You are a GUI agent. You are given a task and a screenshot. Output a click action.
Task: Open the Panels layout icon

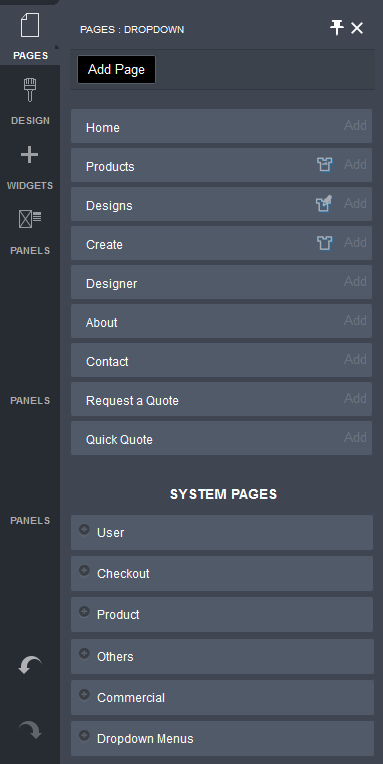(30, 219)
